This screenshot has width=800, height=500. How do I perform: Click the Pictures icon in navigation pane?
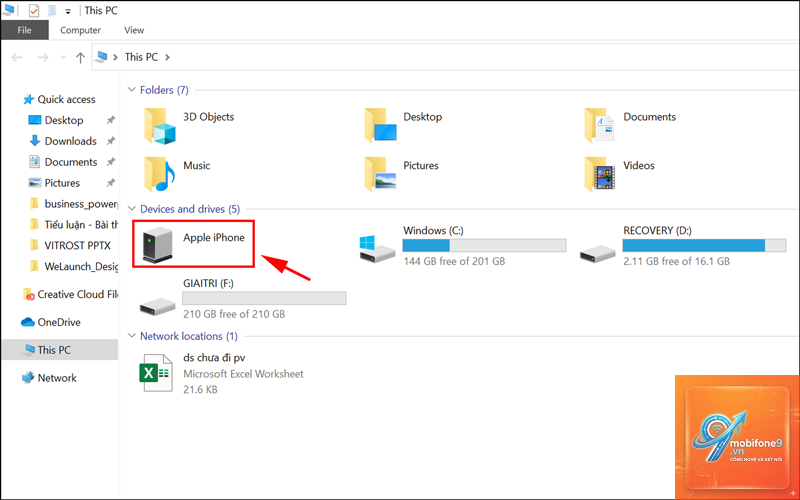tap(35, 183)
